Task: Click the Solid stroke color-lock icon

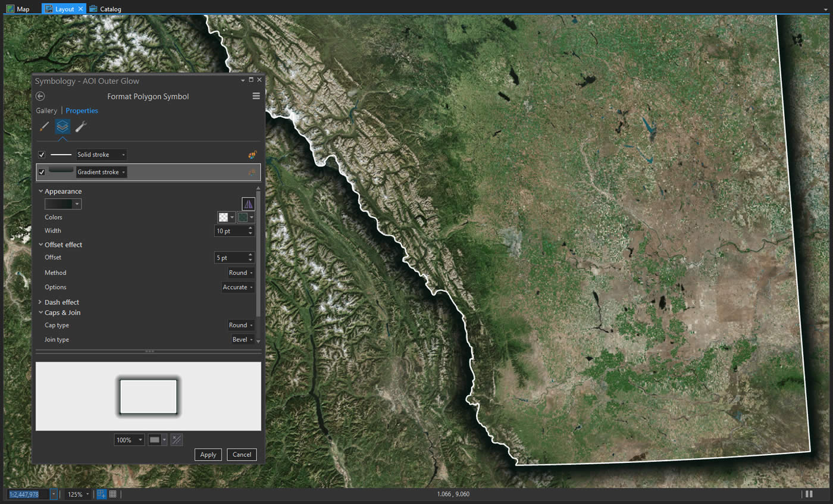Action: tap(252, 155)
